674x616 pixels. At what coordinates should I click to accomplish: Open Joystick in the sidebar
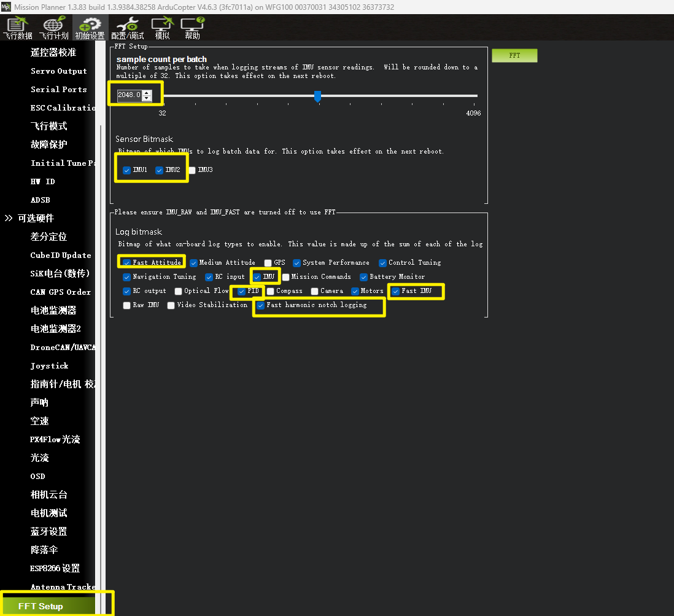[50, 365]
